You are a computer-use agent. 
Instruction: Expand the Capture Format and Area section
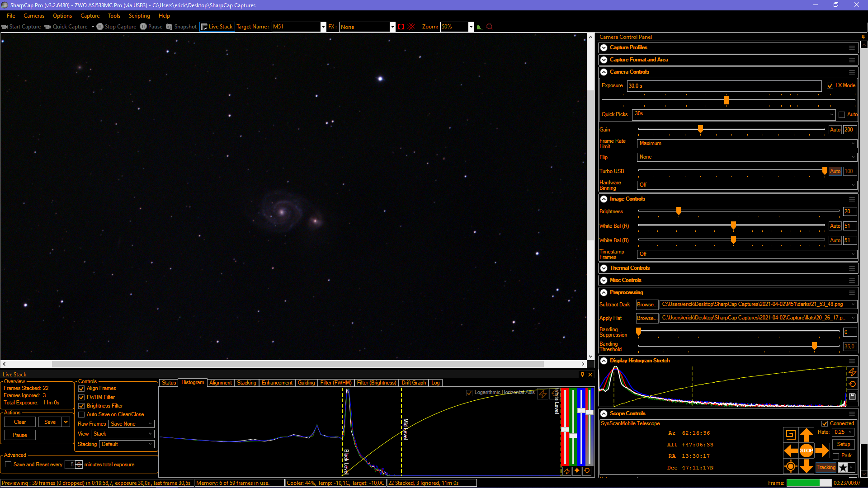tap(604, 60)
